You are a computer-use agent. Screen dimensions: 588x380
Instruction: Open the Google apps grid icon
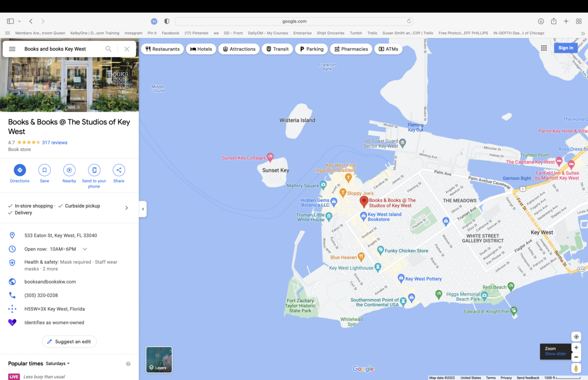tap(544, 48)
